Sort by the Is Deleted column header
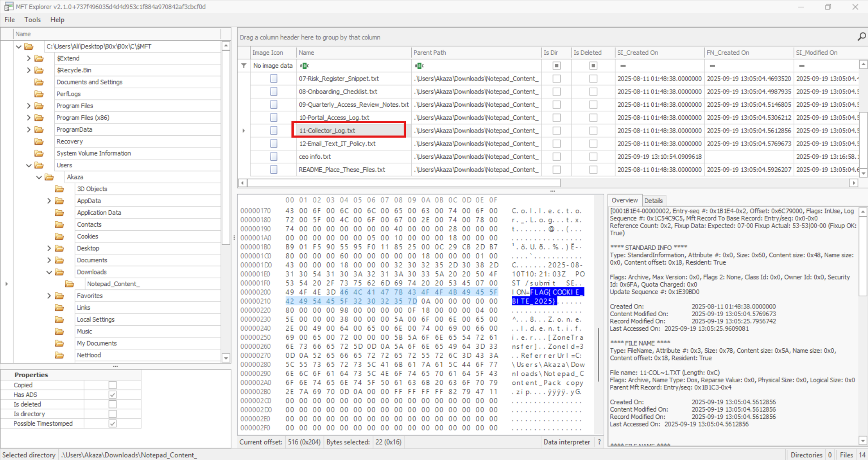This screenshot has height=460, width=868. pos(593,53)
